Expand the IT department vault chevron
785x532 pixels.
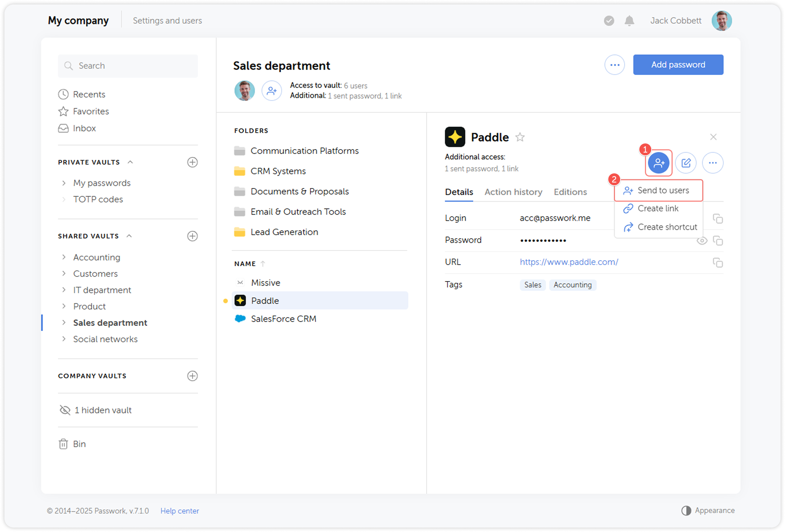(64, 290)
